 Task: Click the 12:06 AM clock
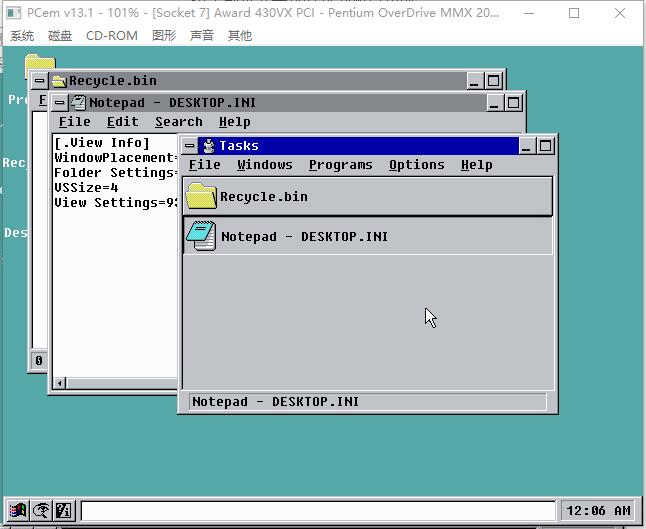[x=598, y=511]
